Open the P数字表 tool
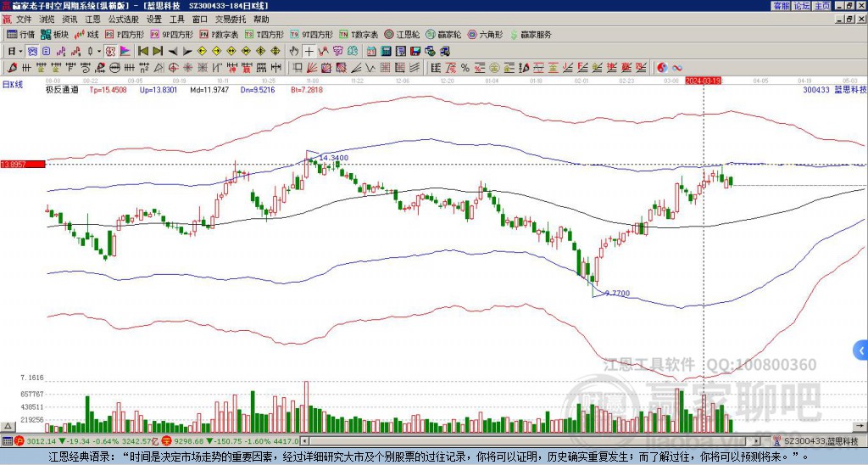The image size is (868, 465). pyautogui.click(x=219, y=34)
